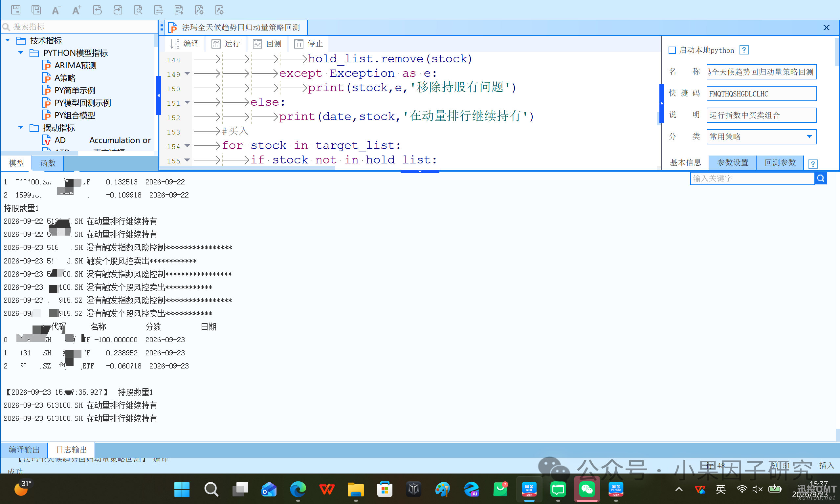Click the muted volume tray icon
Image resolution: width=840 pixels, height=504 pixels.
(x=757, y=489)
